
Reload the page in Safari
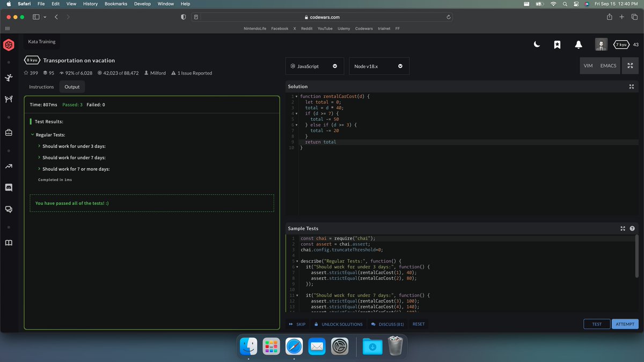coord(448,17)
